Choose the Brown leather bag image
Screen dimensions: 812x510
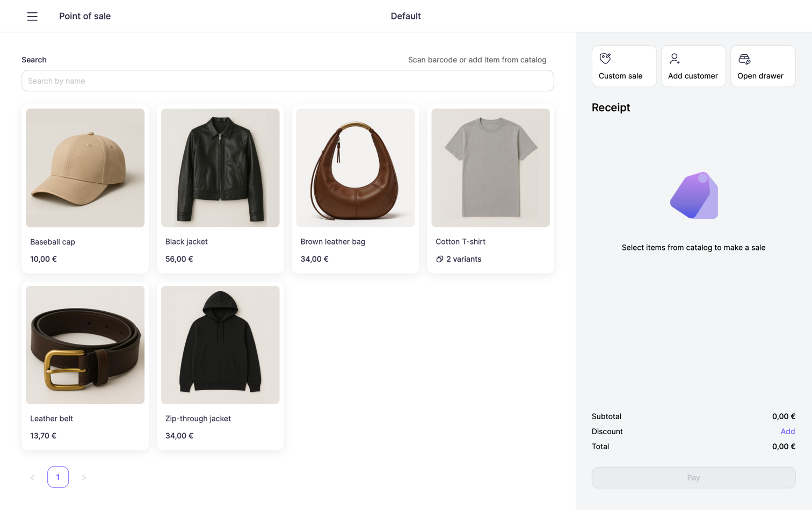[x=355, y=168]
